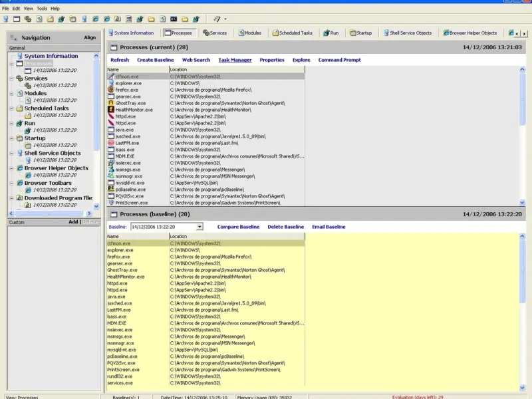
Task: Collapse the Scheduled Tasks tree node
Action: [x=11, y=108]
